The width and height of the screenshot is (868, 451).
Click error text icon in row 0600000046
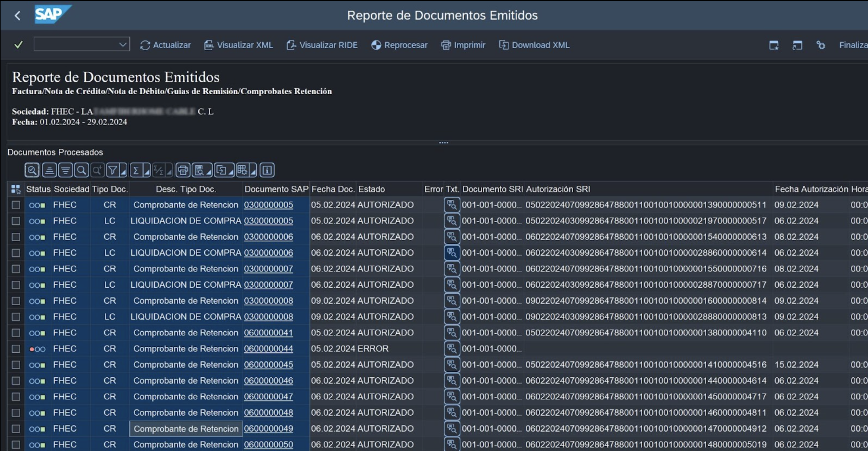pos(451,380)
